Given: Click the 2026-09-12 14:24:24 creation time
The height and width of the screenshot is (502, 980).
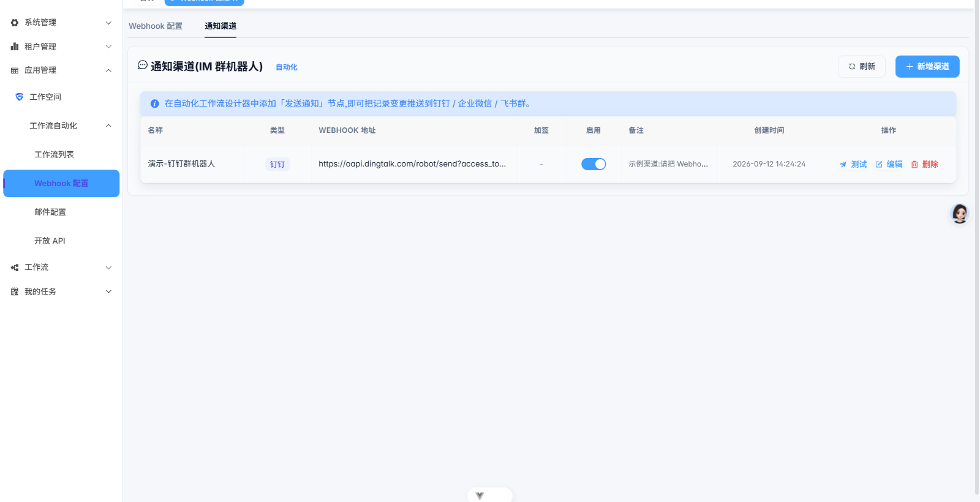Looking at the screenshot, I should (x=769, y=164).
